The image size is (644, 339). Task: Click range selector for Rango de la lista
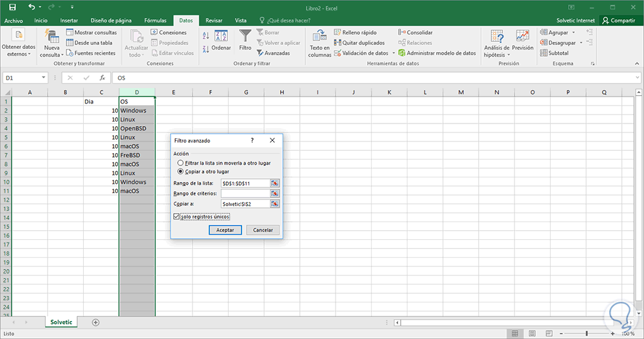pos(275,183)
